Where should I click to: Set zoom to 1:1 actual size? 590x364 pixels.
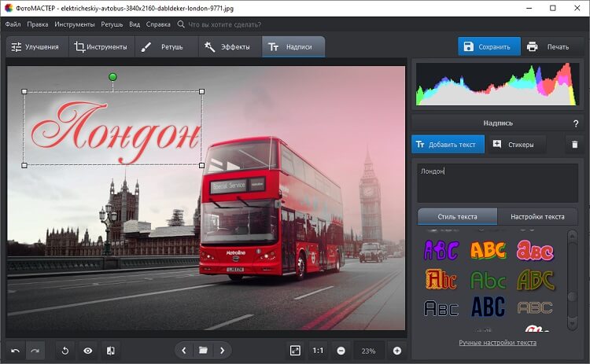(319, 350)
